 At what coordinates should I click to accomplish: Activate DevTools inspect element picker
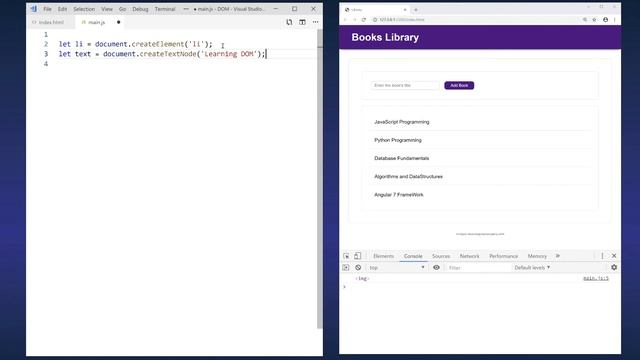pyautogui.click(x=346, y=256)
